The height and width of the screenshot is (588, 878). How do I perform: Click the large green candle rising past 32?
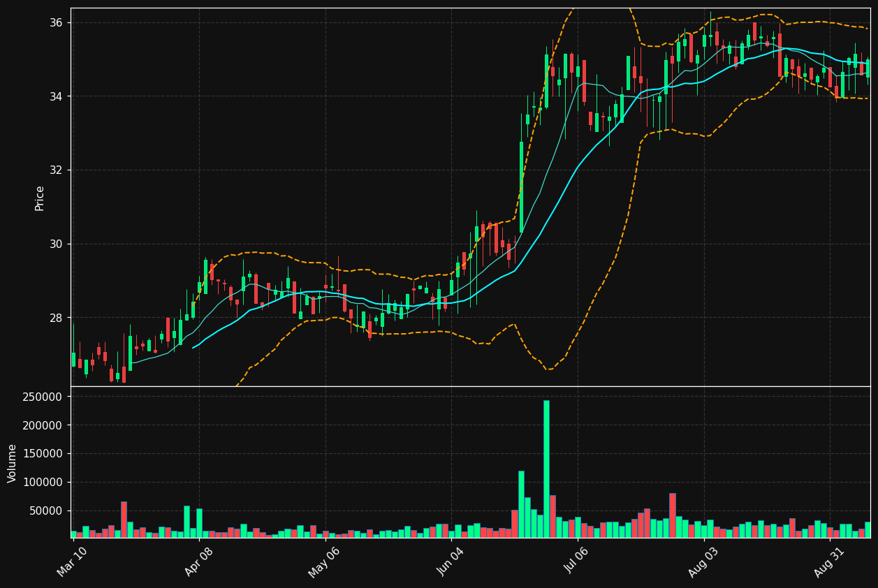pyautogui.click(x=521, y=187)
